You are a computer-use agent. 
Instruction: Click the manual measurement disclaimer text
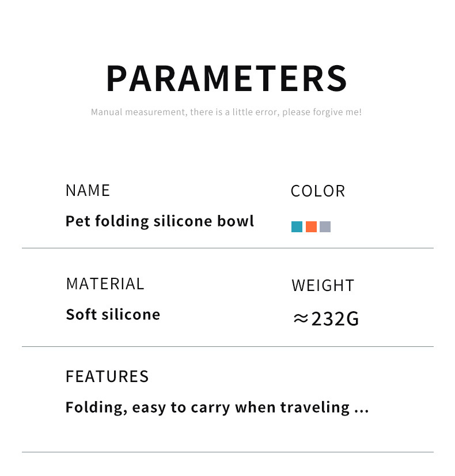[x=226, y=112]
